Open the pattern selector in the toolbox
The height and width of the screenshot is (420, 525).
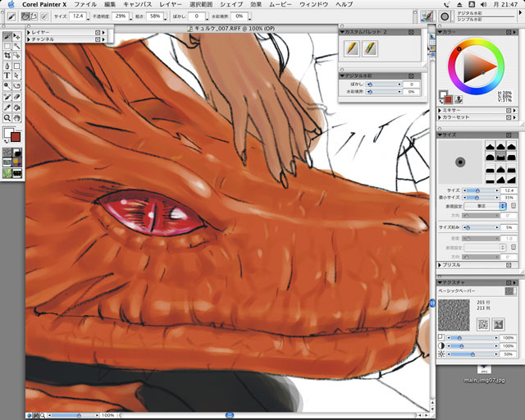pyautogui.click(x=7, y=162)
